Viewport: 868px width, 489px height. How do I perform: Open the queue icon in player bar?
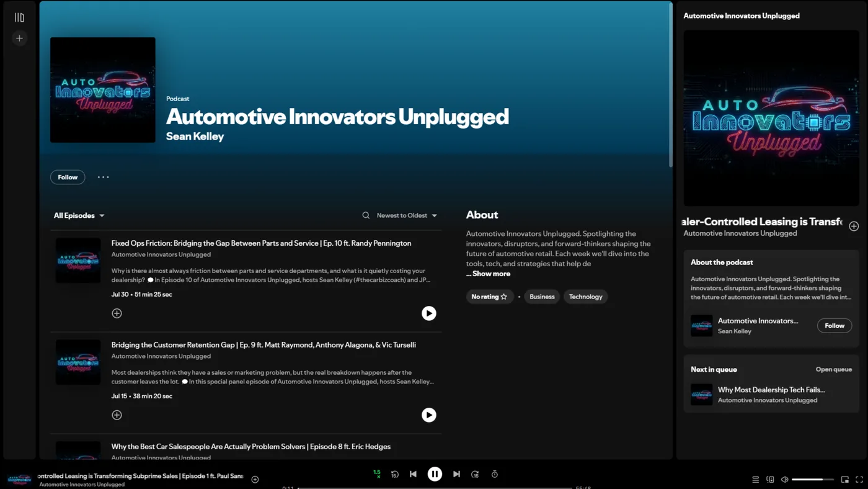point(755,479)
